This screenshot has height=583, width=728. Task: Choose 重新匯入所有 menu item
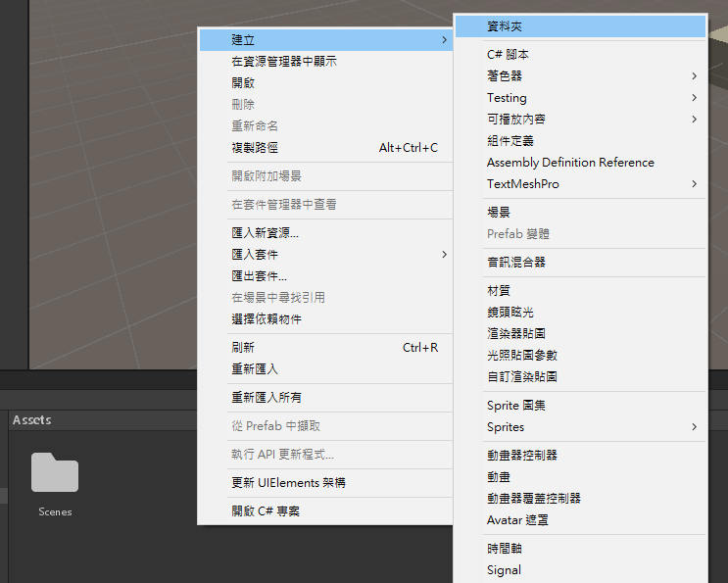(267, 398)
